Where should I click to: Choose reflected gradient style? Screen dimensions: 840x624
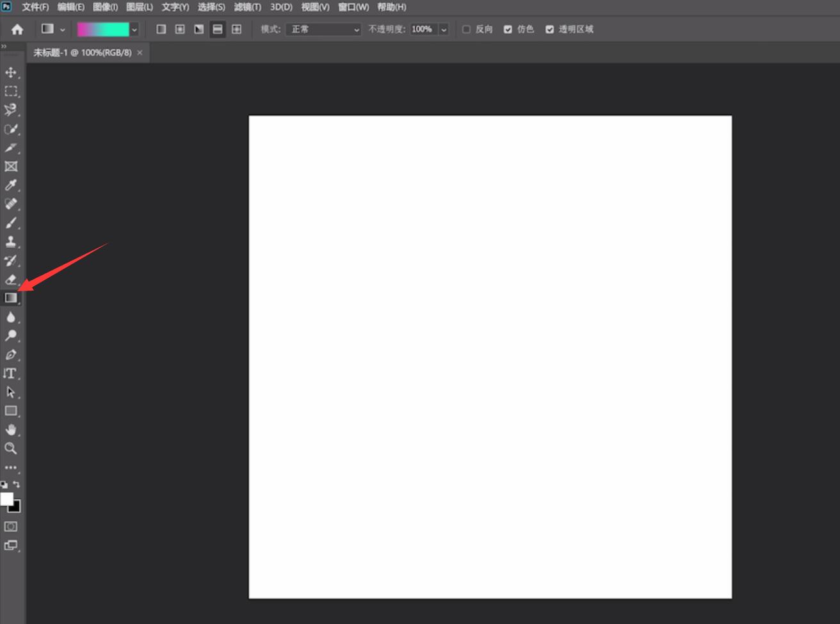[x=218, y=29]
